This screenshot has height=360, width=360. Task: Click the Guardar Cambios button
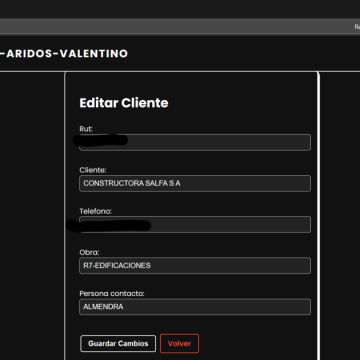[x=118, y=343]
